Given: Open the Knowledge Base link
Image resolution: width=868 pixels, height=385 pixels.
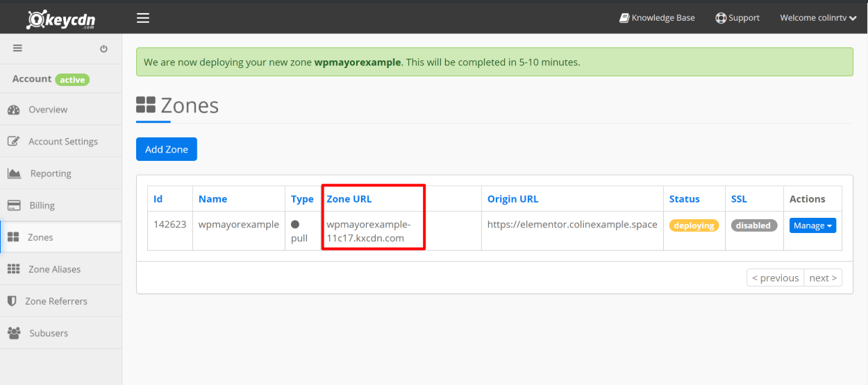Looking at the screenshot, I should (657, 18).
